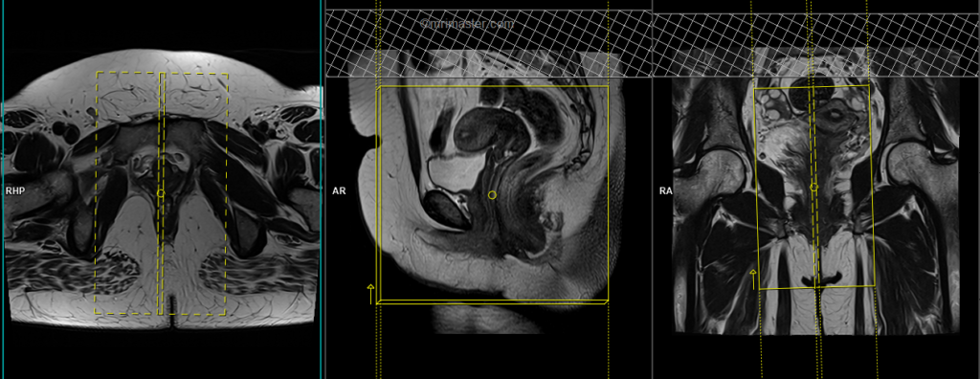
Task: Click the right edge of coronal yellow FOV box
Action: (x=872, y=186)
